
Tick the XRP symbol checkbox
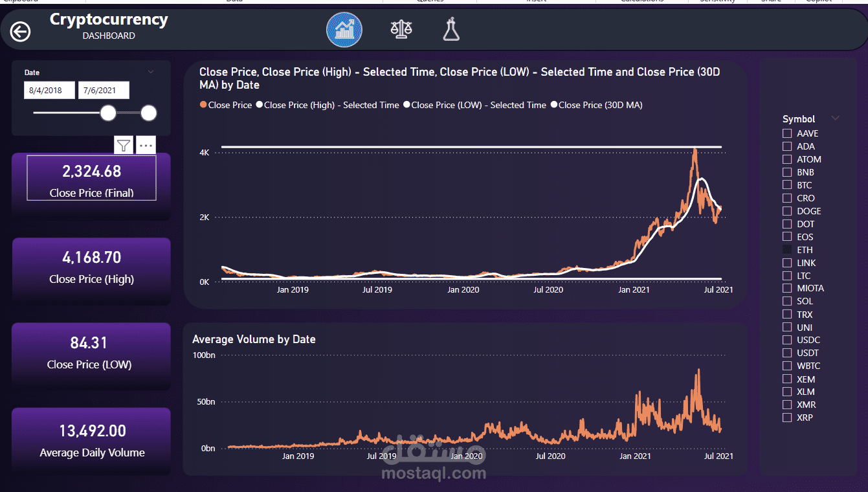[787, 418]
